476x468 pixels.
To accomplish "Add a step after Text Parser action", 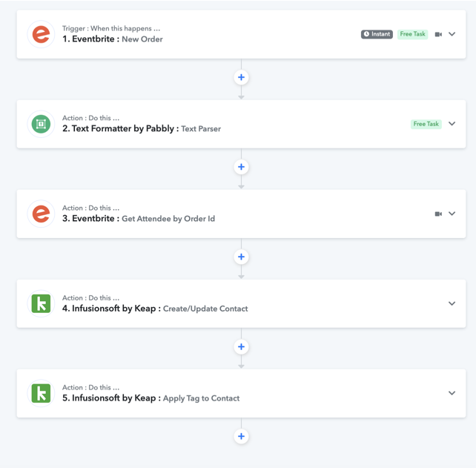I will [242, 167].
